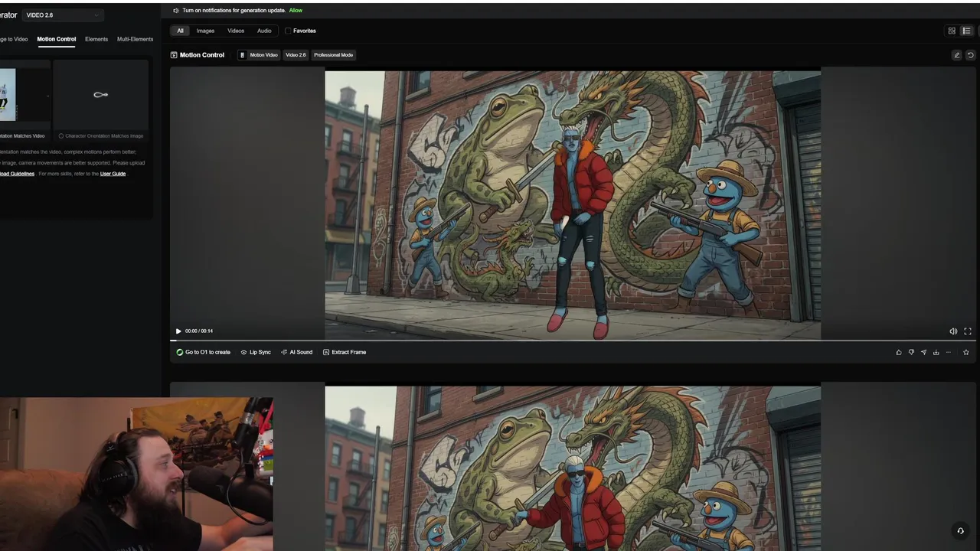The image size is (980, 551).
Task: Filter results by All
Action: pyautogui.click(x=180, y=31)
